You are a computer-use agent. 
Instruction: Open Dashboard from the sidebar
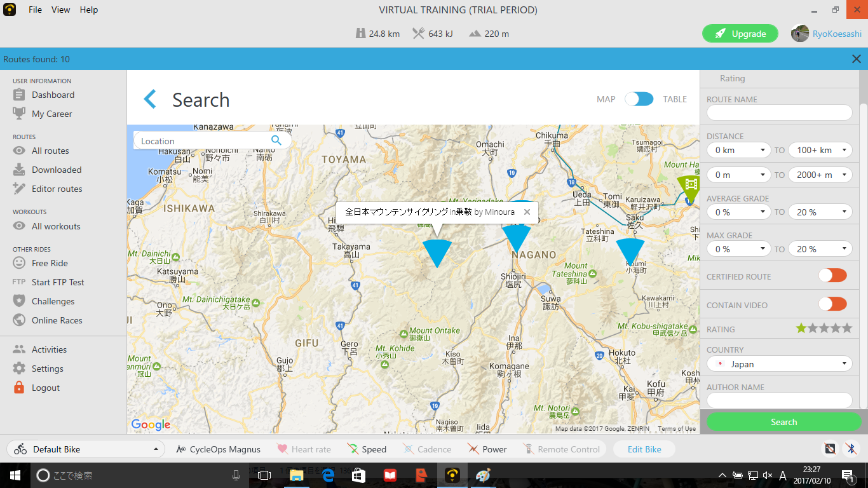53,95
